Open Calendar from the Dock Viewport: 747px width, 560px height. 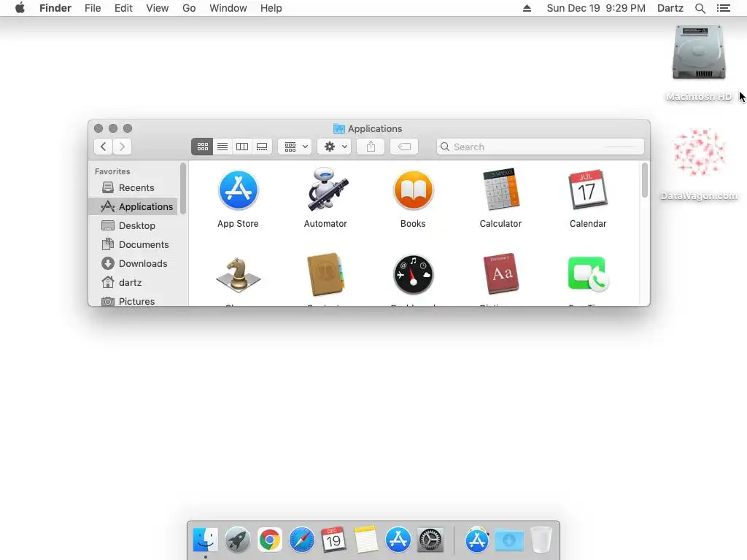tap(333, 540)
